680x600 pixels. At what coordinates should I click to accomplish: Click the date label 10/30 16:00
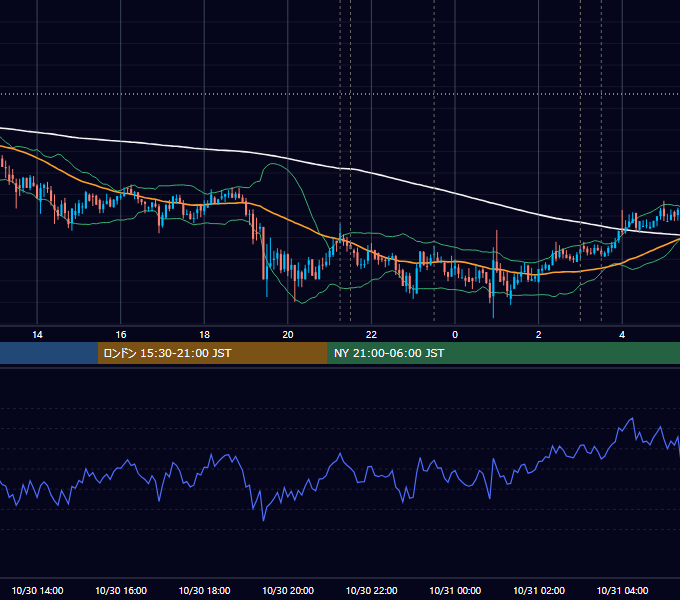click(121, 590)
